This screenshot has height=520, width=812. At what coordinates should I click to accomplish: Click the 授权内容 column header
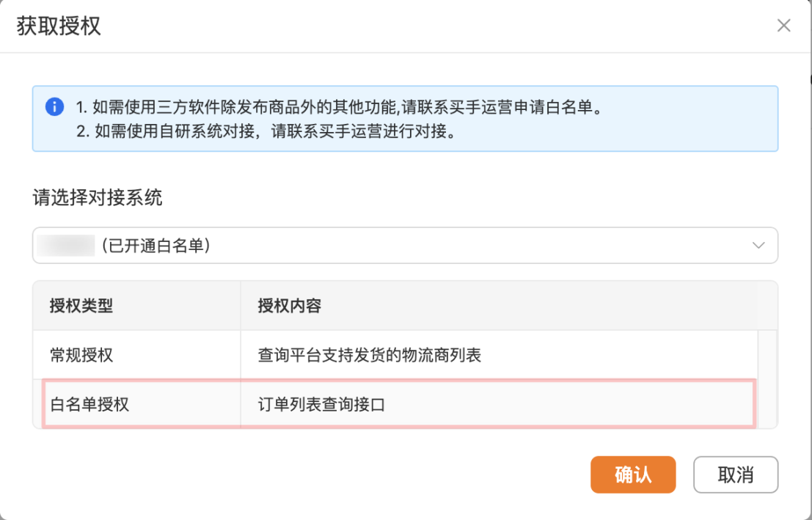pos(290,306)
